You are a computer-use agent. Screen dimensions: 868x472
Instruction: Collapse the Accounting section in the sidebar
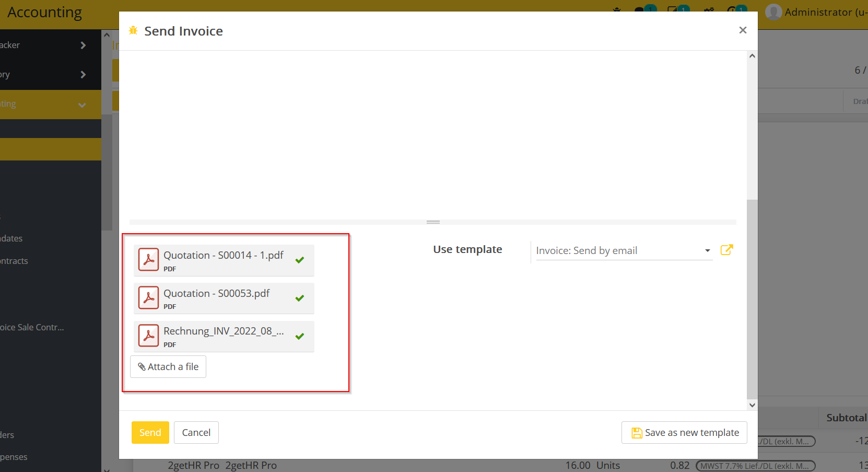(82, 104)
